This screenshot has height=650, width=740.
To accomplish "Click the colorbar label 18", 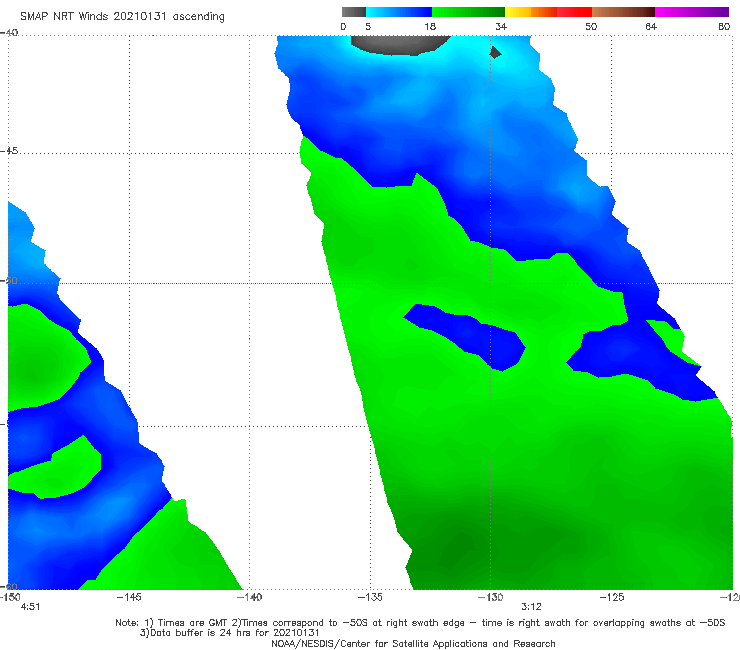I will pos(430,26).
